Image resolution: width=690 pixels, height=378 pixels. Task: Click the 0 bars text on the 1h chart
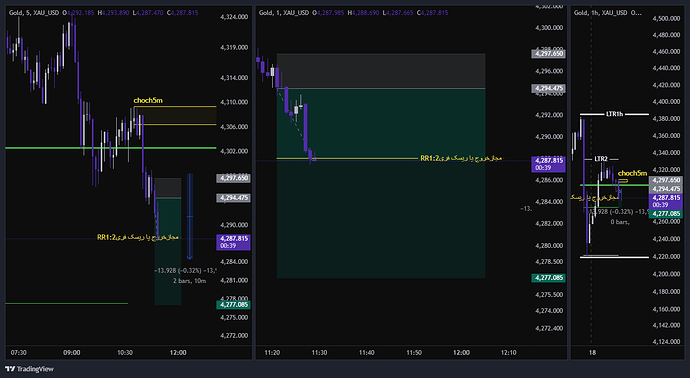point(620,222)
